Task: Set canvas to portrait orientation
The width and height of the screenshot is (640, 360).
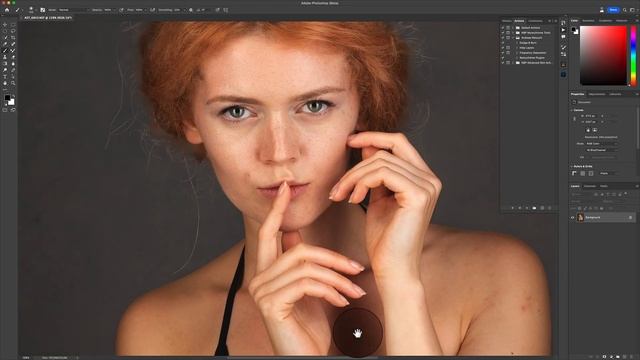Action: [588, 130]
